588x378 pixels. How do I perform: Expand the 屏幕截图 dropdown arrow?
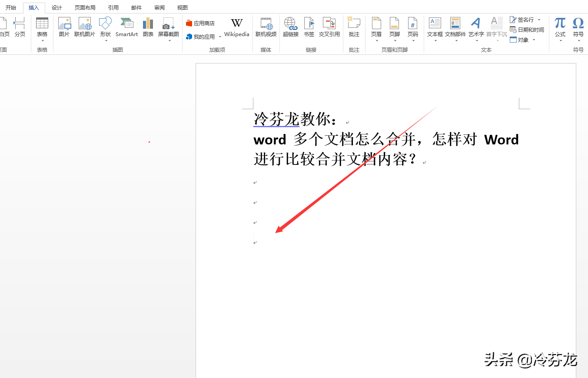tap(169, 41)
